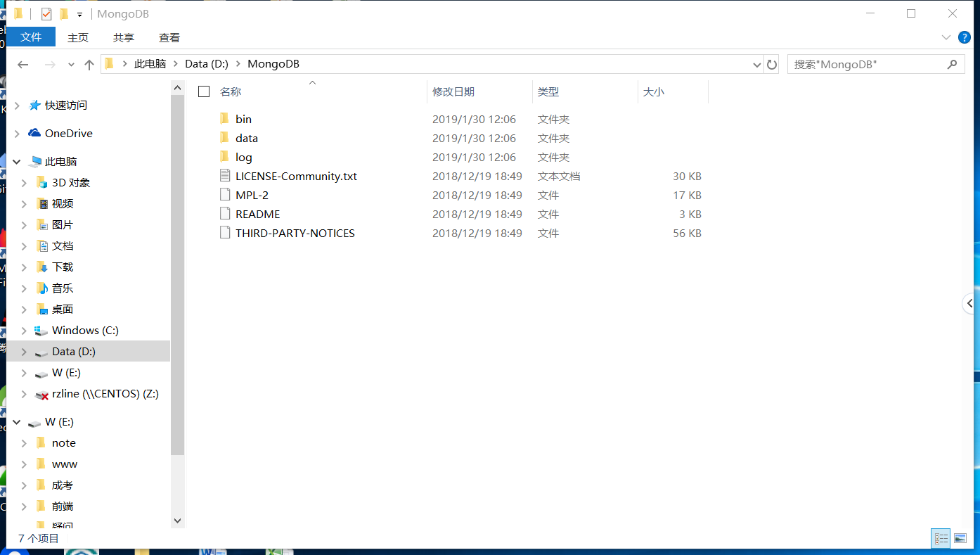Go forward using the forward arrow
The height and width of the screenshot is (555, 980).
click(x=50, y=65)
